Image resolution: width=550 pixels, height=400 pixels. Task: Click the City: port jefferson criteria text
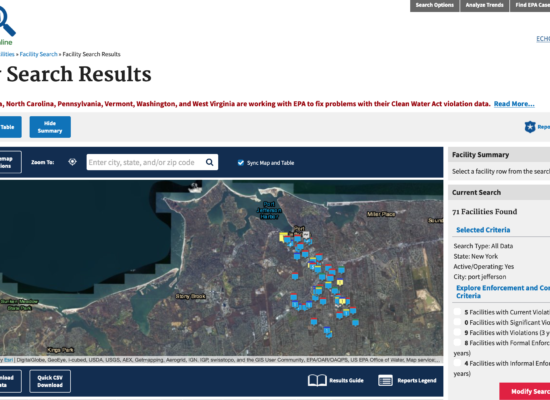coord(479,277)
